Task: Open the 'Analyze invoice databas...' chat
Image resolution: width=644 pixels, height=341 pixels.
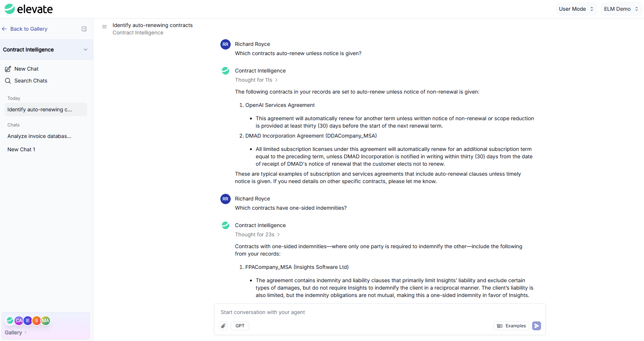Action: [x=39, y=136]
